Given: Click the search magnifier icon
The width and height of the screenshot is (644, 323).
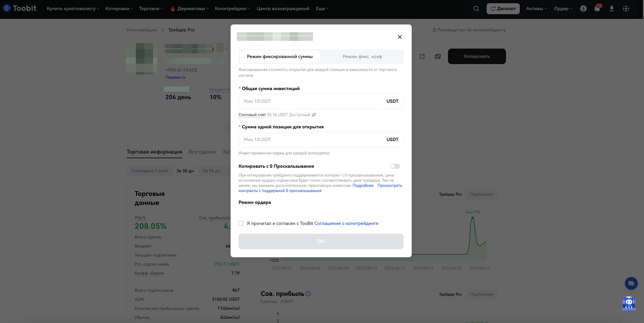Looking at the screenshot, I should (476, 9).
